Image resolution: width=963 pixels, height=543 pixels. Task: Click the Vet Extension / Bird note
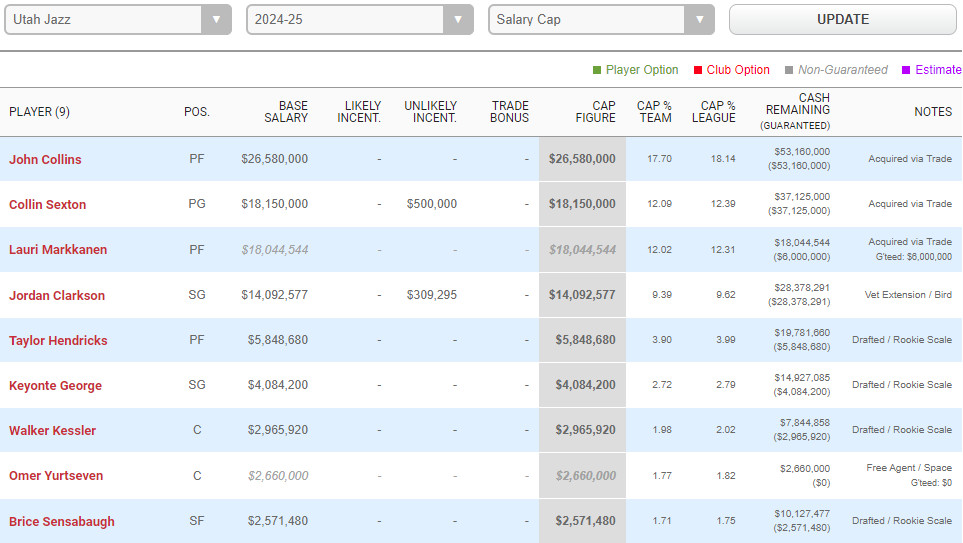[x=908, y=295]
